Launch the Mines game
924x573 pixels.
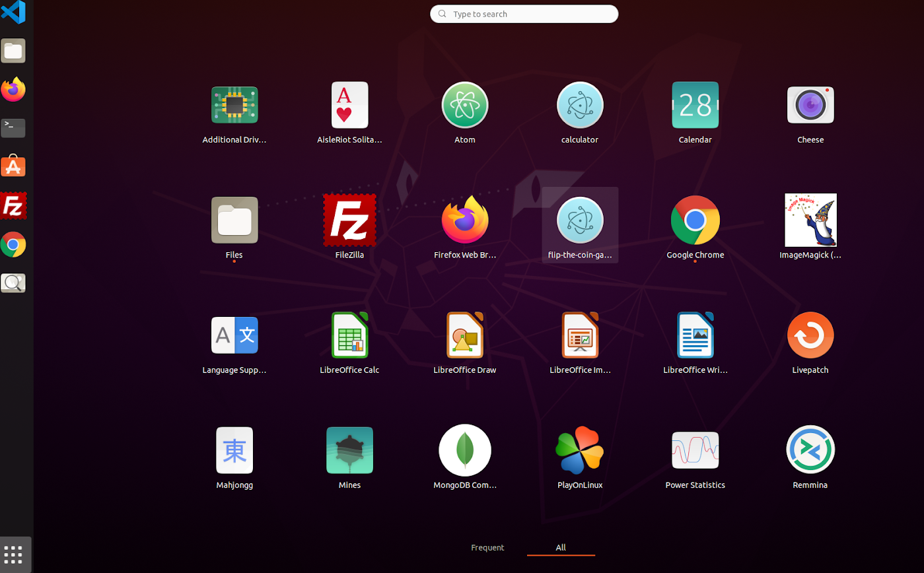click(349, 450)
